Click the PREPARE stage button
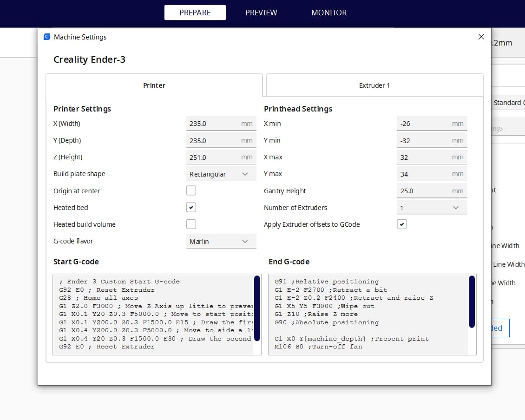525x420 pixels. (195, 13)
